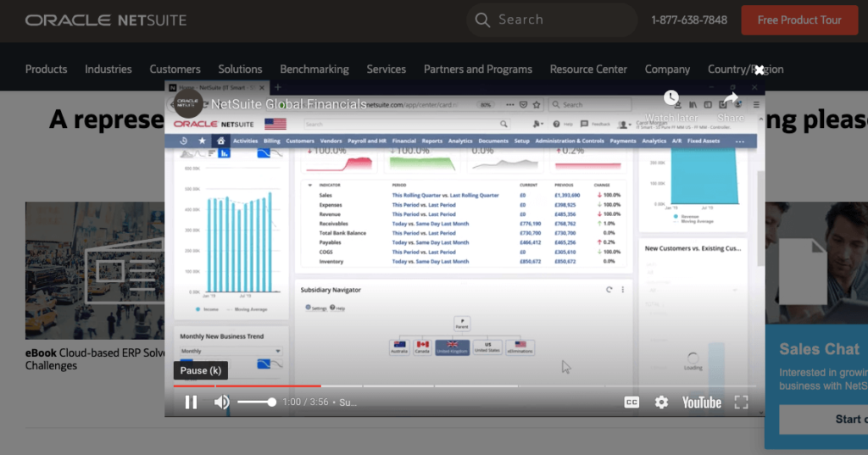Enter fullscreen video mode
Screen dimensions: 868x455
click(741, 402)
